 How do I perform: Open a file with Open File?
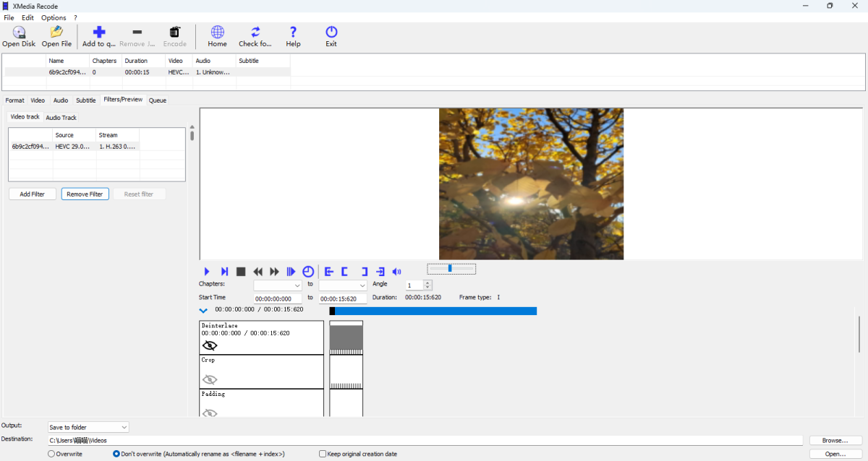[x=56, y=35]
